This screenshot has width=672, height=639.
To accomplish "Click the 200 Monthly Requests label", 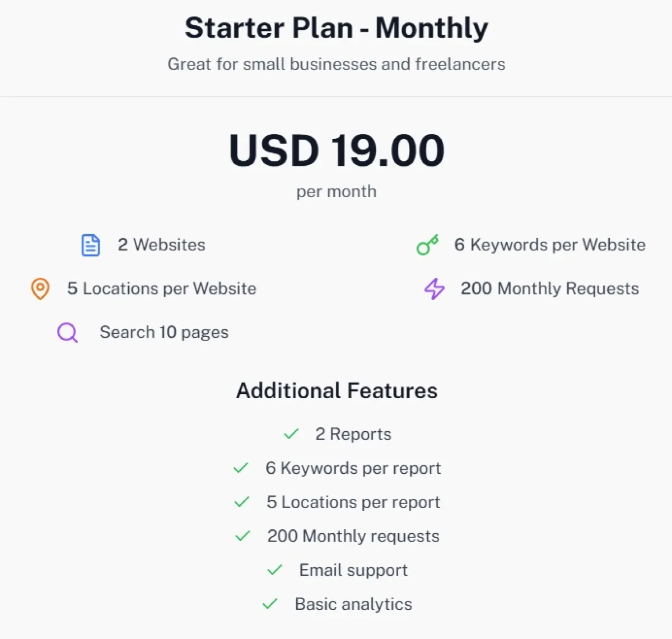I will [550, 288].
